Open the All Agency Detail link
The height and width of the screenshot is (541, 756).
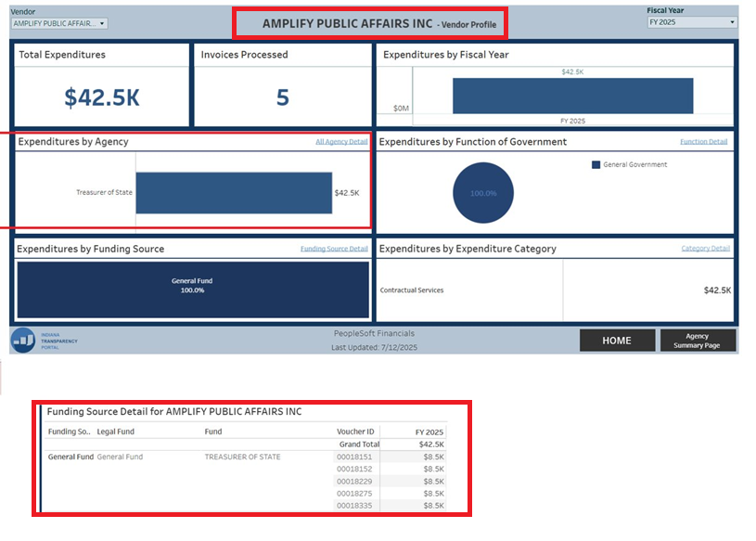(341, 142)
